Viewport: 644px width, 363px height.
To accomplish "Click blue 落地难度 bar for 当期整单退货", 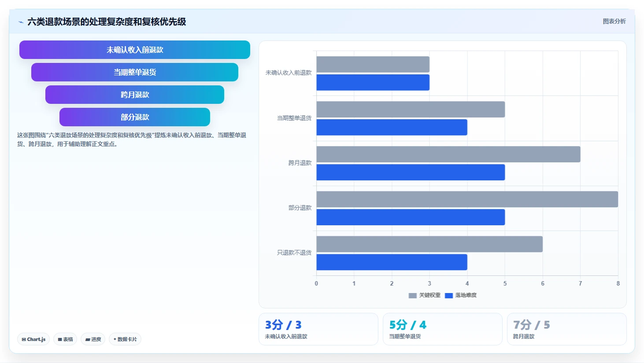I will tap(392, 127).
